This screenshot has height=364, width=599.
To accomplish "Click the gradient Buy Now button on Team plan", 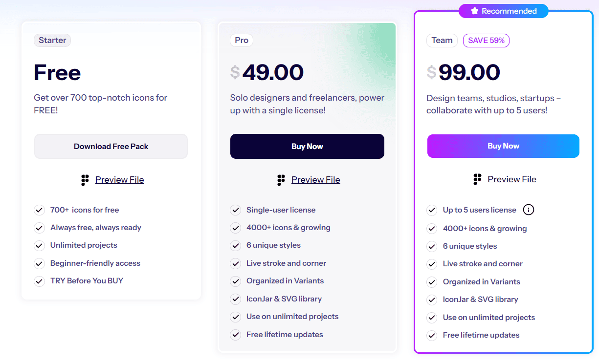I will tap(503, 146).
